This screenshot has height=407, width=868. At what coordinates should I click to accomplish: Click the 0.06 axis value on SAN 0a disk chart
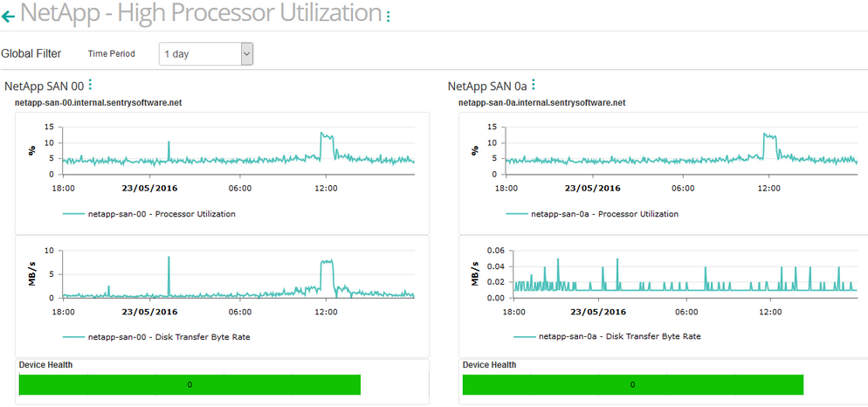[497, 251]
